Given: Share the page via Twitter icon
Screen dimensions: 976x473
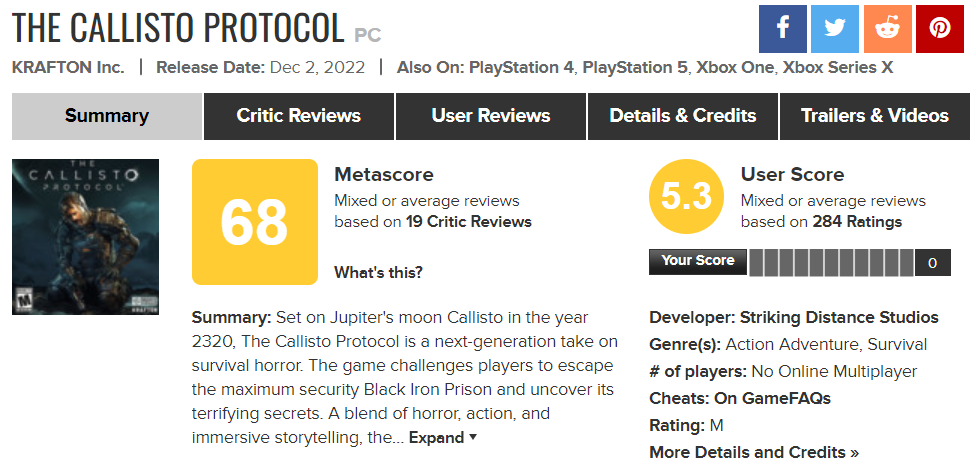Looking at the screenshot, I should click(x=835, y=29).
